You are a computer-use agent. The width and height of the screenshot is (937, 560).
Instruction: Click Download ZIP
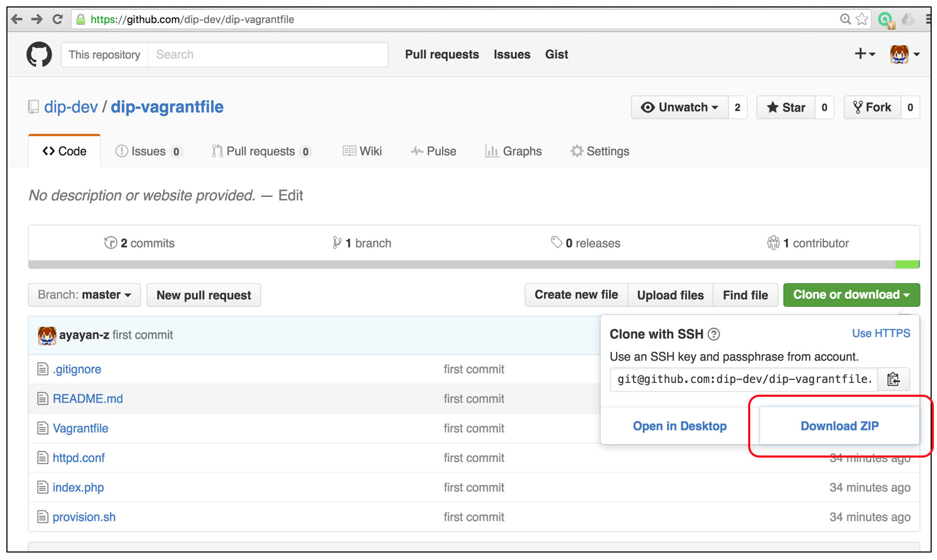[x=839, y=426]
